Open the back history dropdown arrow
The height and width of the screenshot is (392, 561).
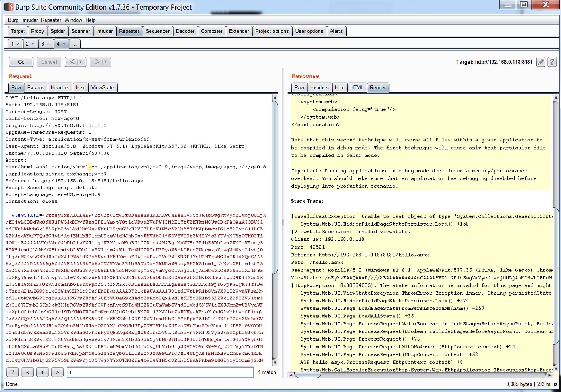(x=81, y=62)
